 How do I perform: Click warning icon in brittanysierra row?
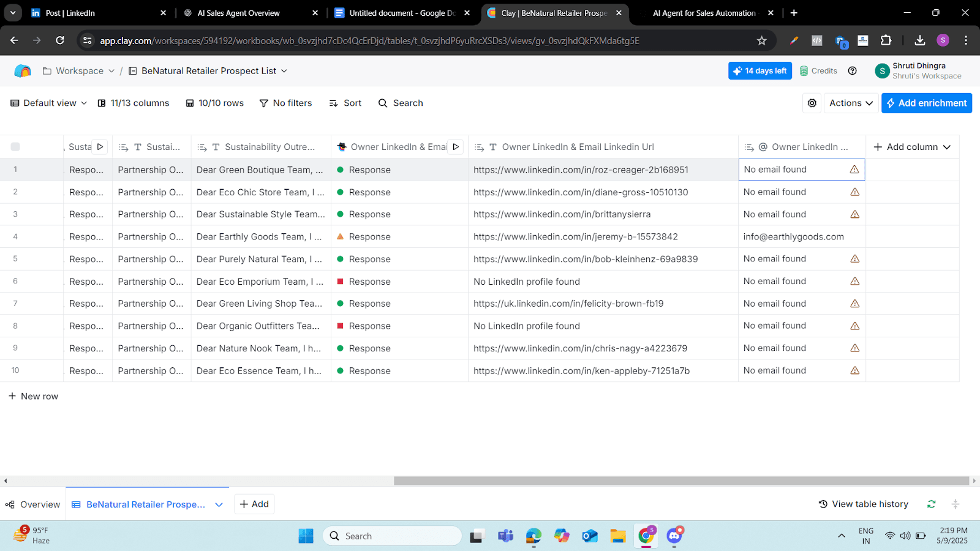click(x=854, y=214)
